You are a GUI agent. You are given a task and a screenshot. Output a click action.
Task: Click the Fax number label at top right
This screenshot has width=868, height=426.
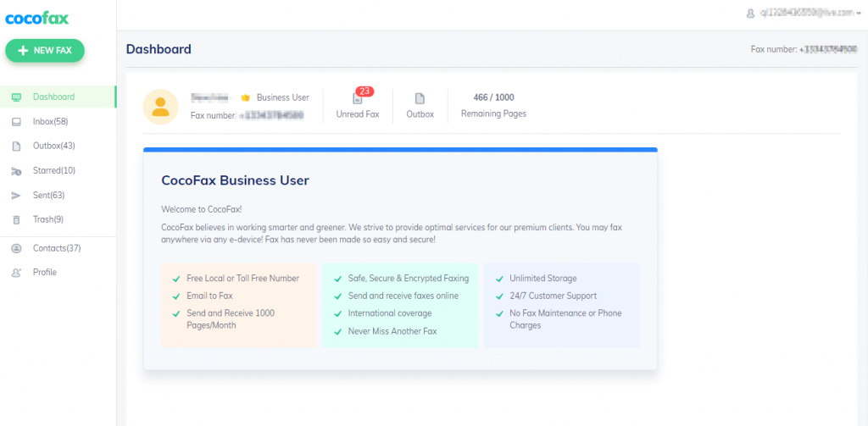pyautogui.click(x=774, y=49)
